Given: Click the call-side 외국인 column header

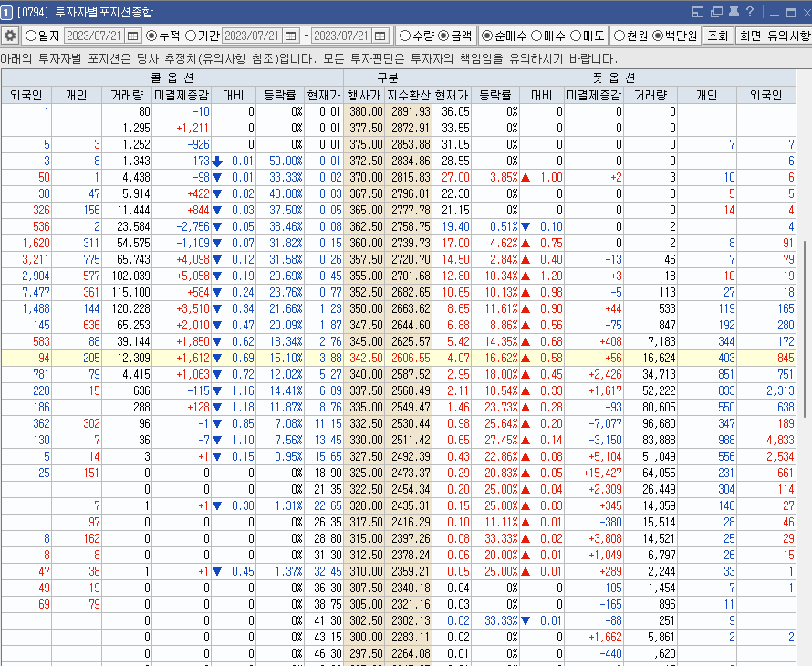Looking at the screenshot, I should click(26, 95).
